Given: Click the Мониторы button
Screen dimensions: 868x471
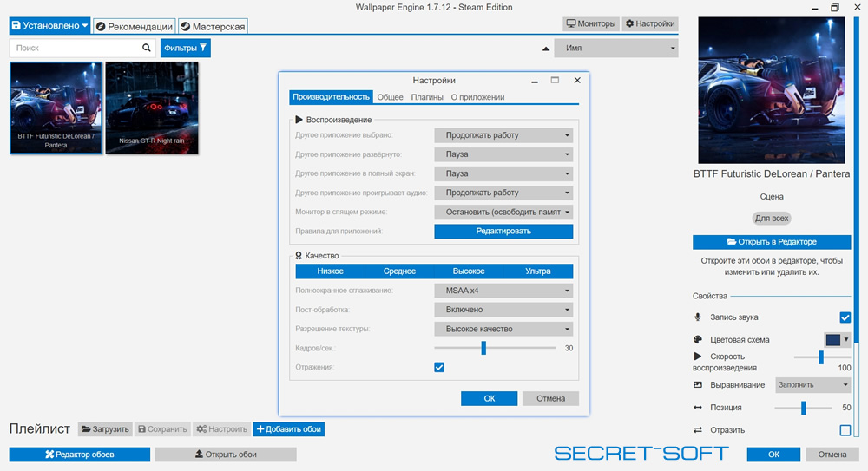Looking at the screenshot, I should tap(591, 23).
